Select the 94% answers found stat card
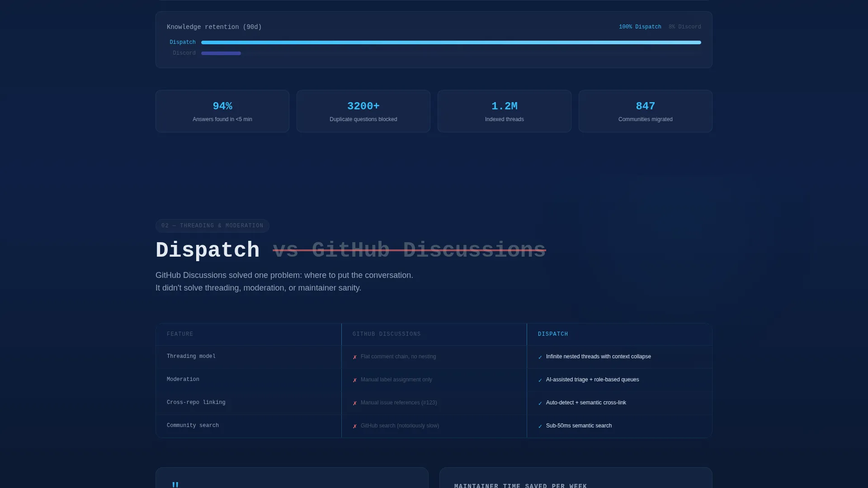The height and width of the screenshot is (488, 868). tap(222, 111)
